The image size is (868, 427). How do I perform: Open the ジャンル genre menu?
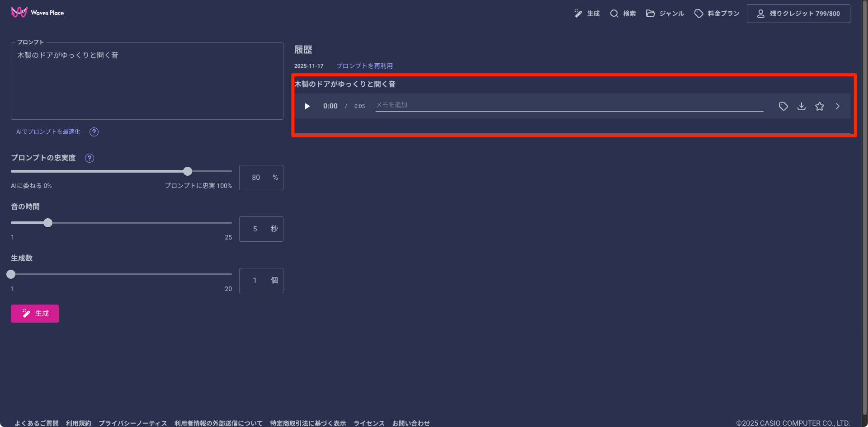tap(665, 14)
